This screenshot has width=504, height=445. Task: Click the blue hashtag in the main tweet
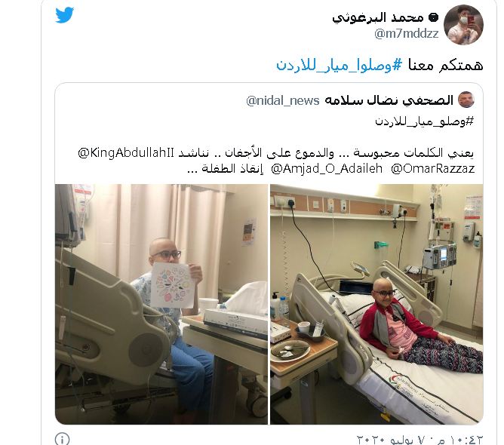(x=339, y=66)
